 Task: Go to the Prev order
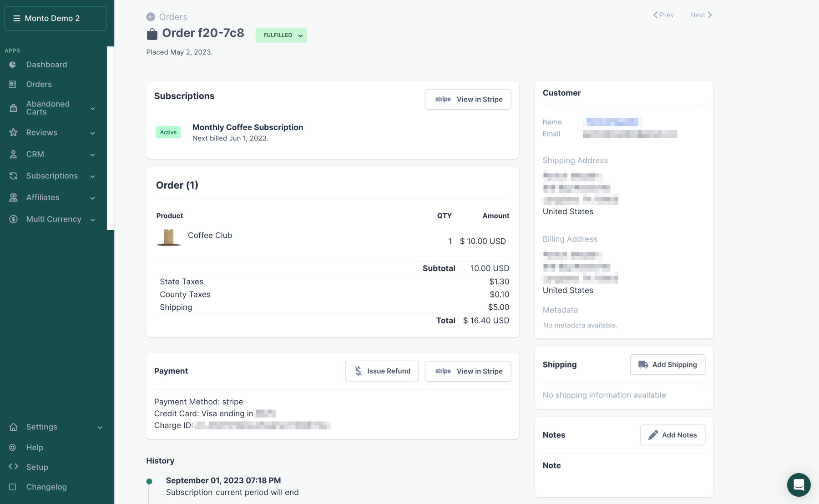[x=663, y=15]
